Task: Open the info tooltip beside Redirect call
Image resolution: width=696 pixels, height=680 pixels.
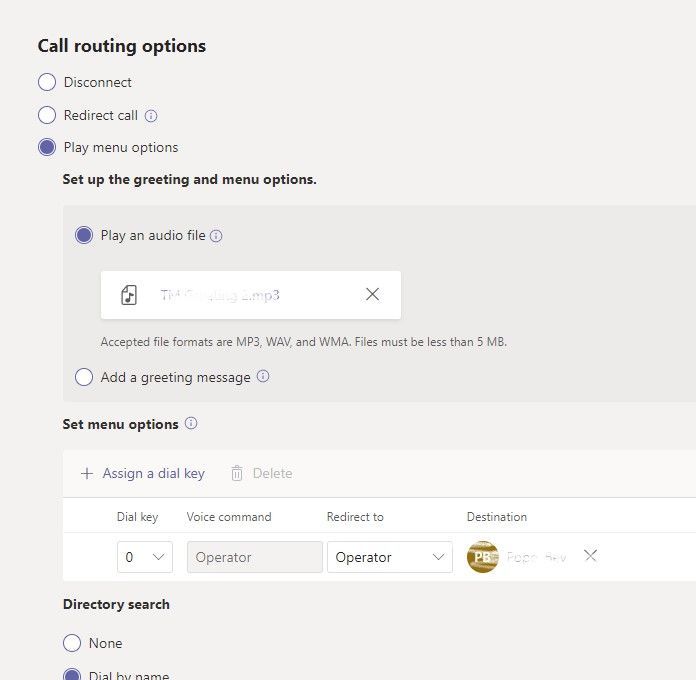Action: tap(151, 116)
